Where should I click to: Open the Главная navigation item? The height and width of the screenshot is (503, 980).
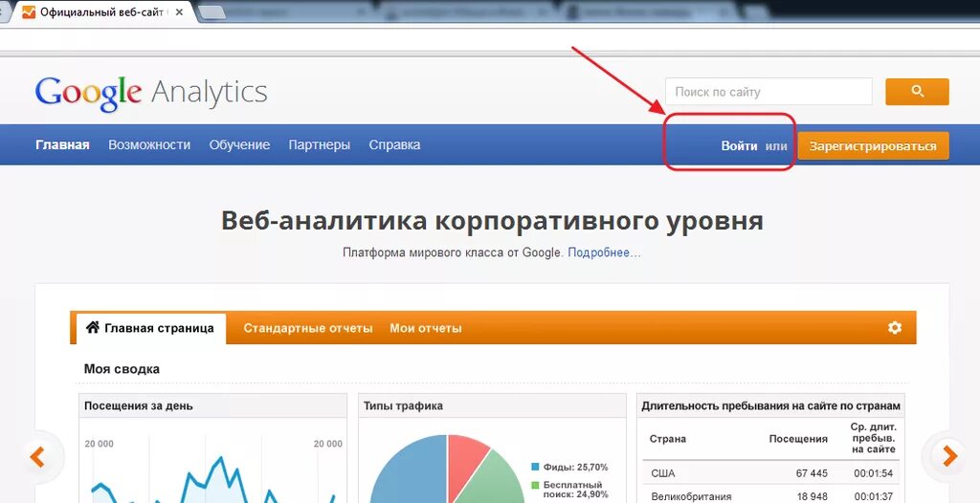(62, 145)
